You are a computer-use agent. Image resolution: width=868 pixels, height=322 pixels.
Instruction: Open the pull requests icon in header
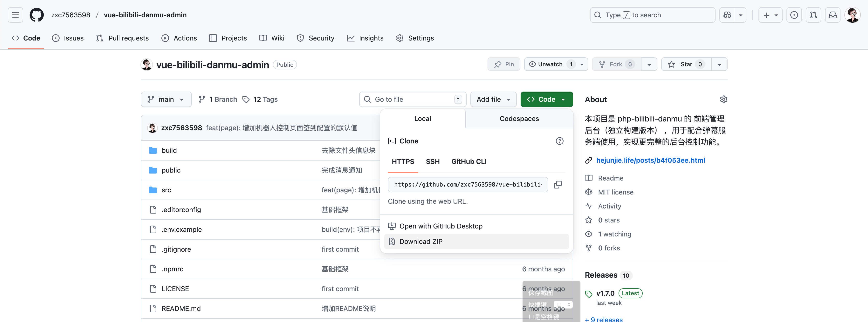point(813,15)
